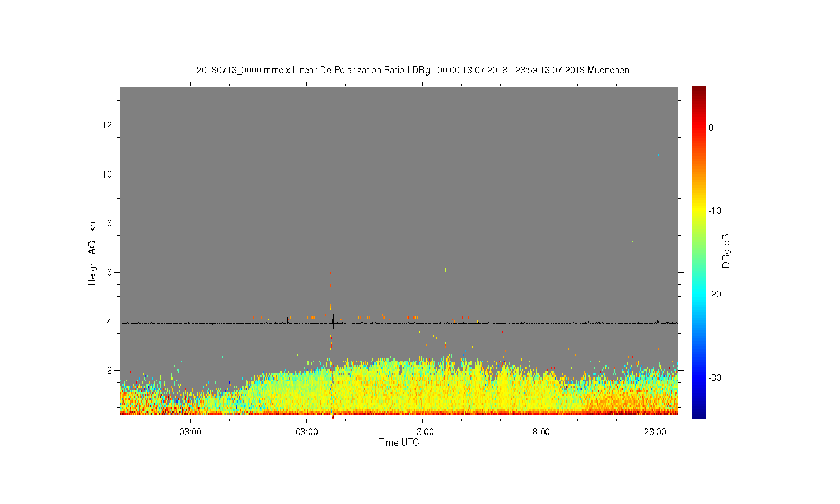Click the 'Time UTC' axis label
The height and width of the screenshot is (504, 840).
(x=399, y=442)
